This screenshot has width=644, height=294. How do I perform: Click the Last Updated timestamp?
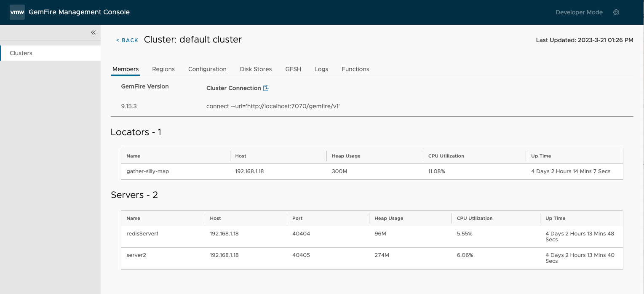tap(585, 40)
